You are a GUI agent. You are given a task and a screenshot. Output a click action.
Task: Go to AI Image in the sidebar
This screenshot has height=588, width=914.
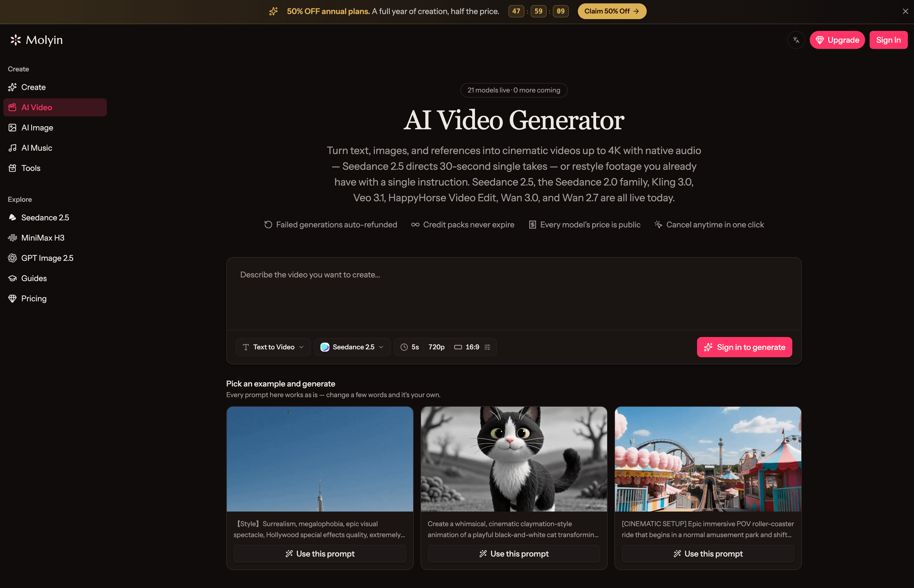(x=55, y=128)
